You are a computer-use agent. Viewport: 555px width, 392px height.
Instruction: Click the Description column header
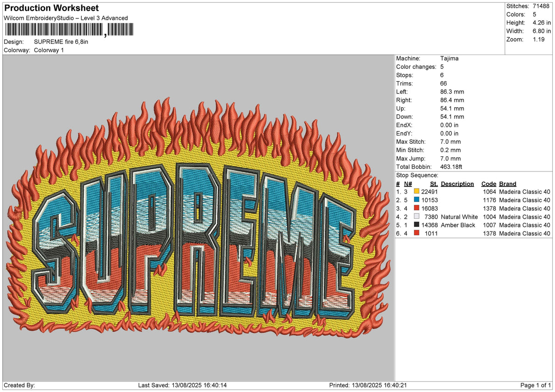point(457,184)
